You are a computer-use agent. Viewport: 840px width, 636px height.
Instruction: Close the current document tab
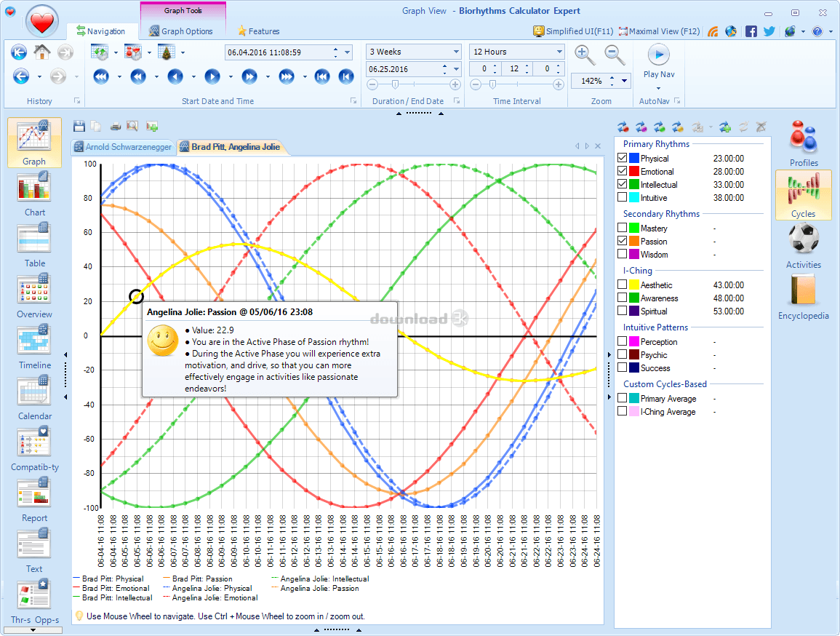pos(598,146)
